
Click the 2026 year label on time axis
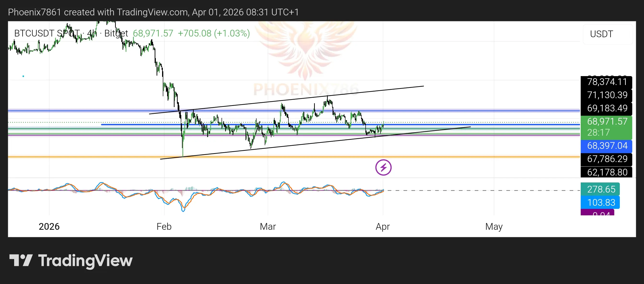pos(49,226)
